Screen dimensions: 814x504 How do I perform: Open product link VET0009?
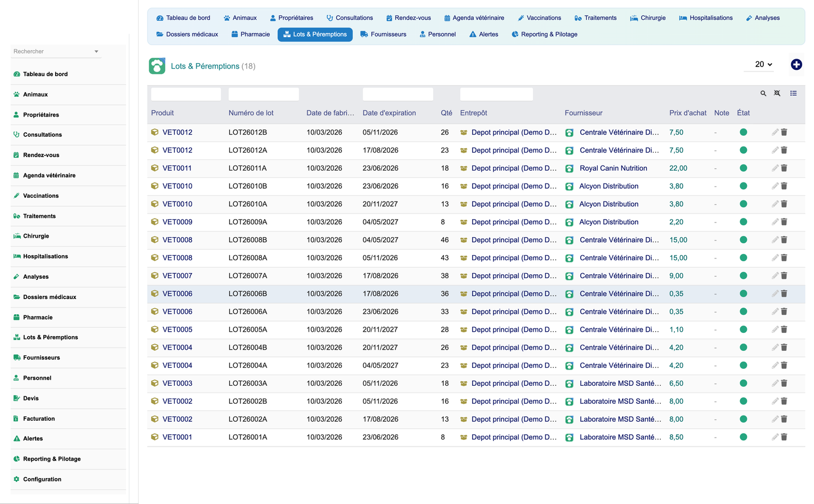(177, 222)
